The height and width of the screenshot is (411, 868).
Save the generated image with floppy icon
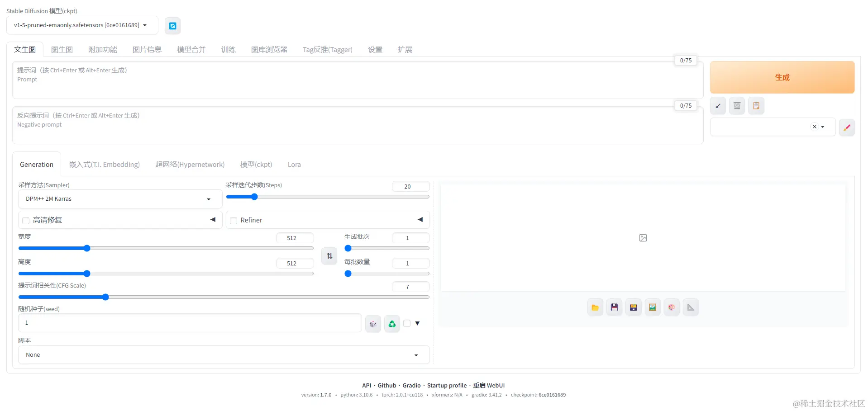tap(614, 307)
